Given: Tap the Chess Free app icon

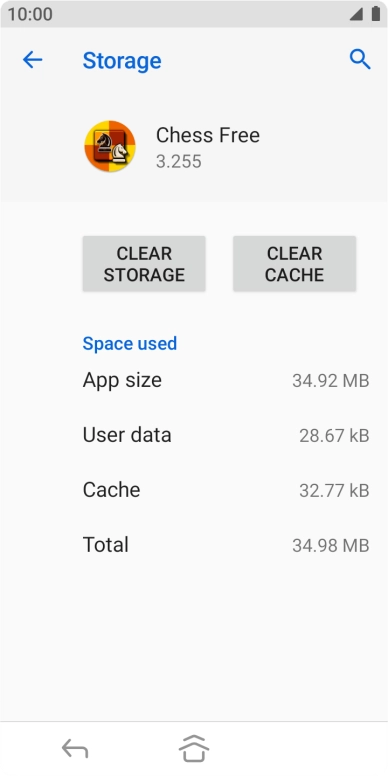Looking at the screenshot, I should point(110,146).
